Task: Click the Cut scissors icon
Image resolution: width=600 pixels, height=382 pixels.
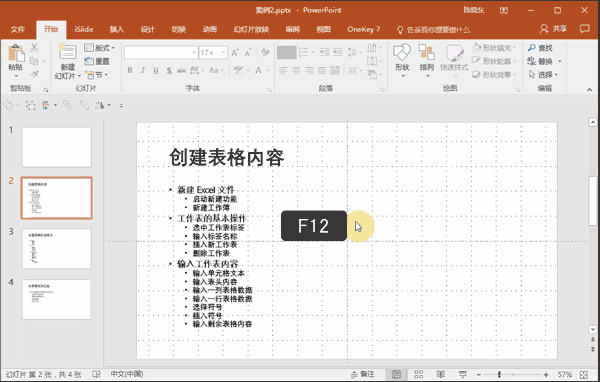Action: click(x=34, y=47)
